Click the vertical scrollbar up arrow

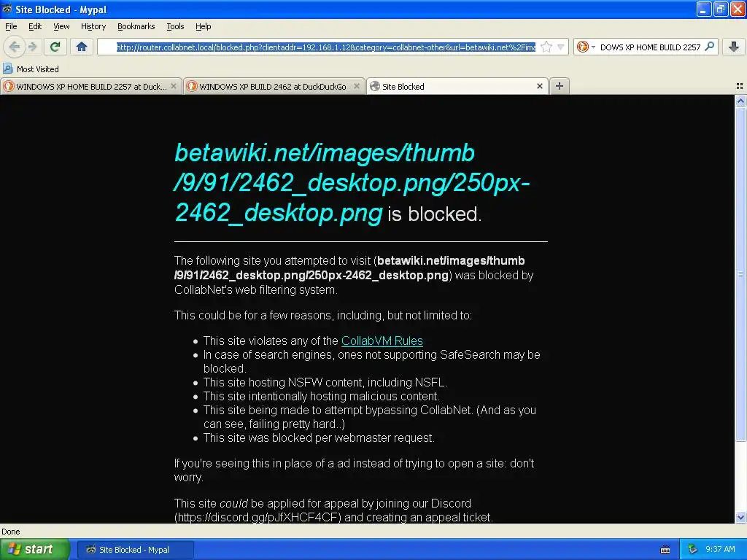click(x=740, y=101)
